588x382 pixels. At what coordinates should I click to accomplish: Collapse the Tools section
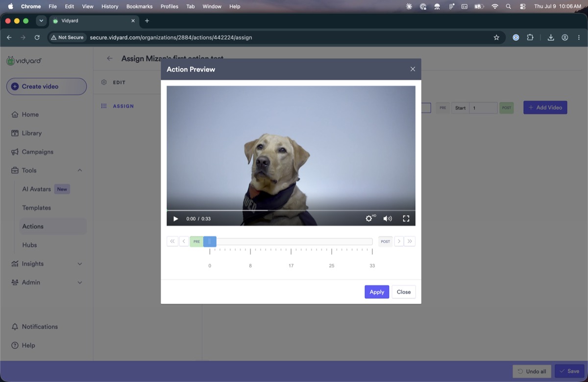(47, 170)
